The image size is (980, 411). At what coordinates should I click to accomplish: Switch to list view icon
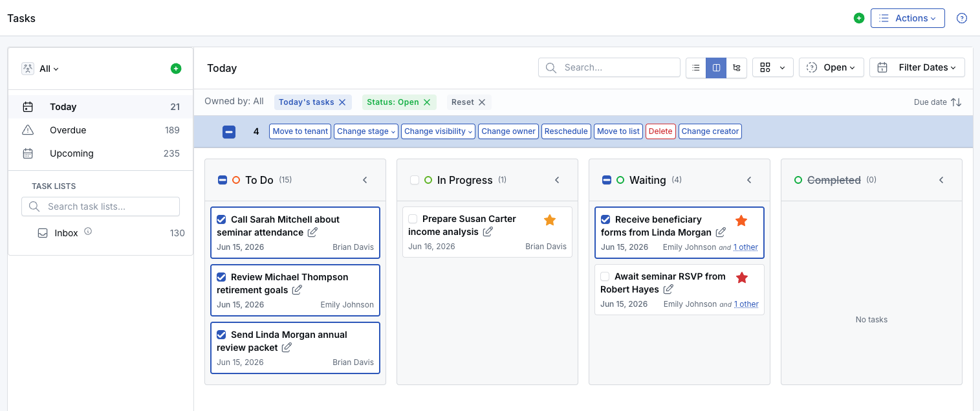coord(696,67)
